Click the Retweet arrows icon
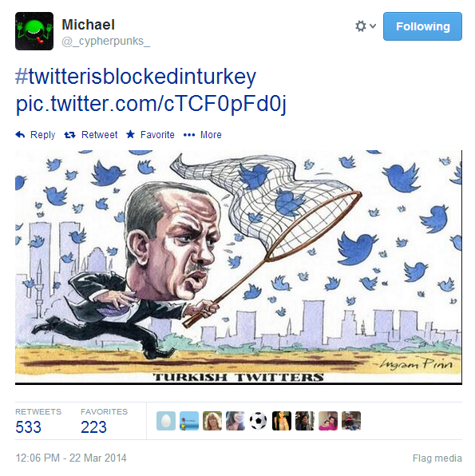The width and height of the screenshot is (475, 476). 69,135
